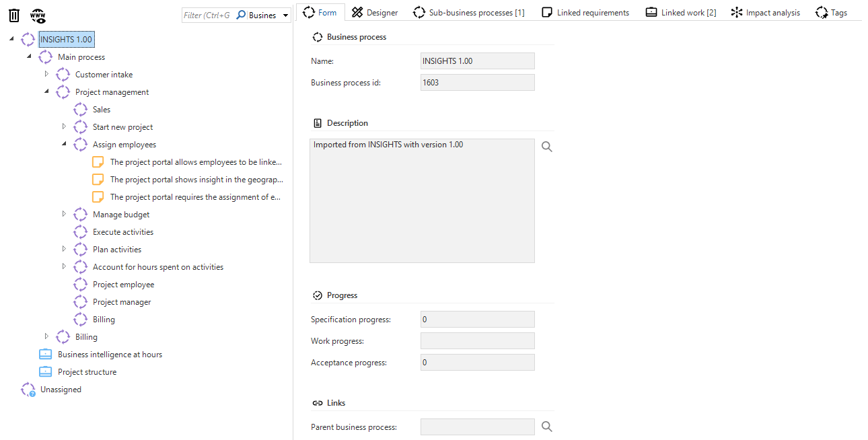Expand the Customer intake node
Screen dimensions: 868x440
coord(46,74)
